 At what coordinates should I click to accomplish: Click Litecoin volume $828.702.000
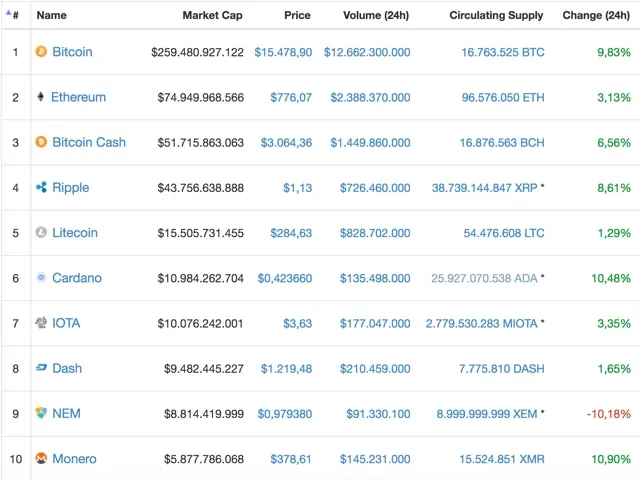click(376, 233)
